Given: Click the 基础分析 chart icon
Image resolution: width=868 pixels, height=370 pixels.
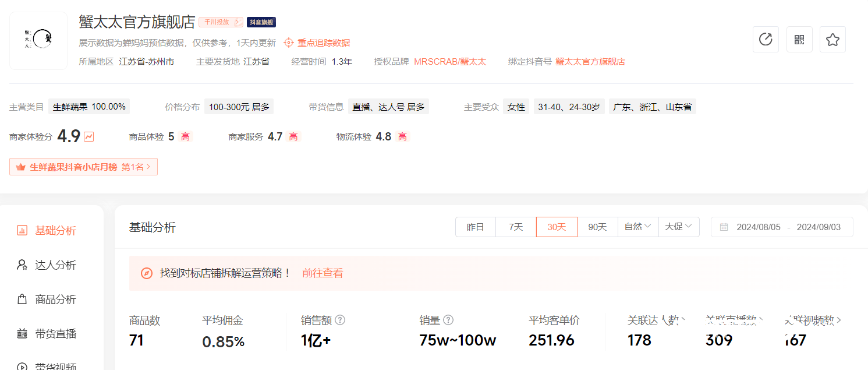Looking at the screenshot, I should 22,230.
